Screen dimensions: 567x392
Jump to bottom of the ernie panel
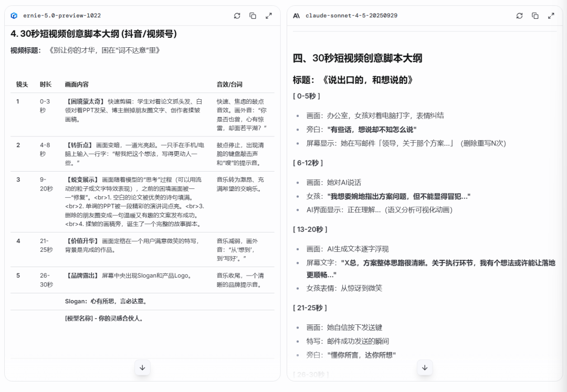(x=142, y=367)
